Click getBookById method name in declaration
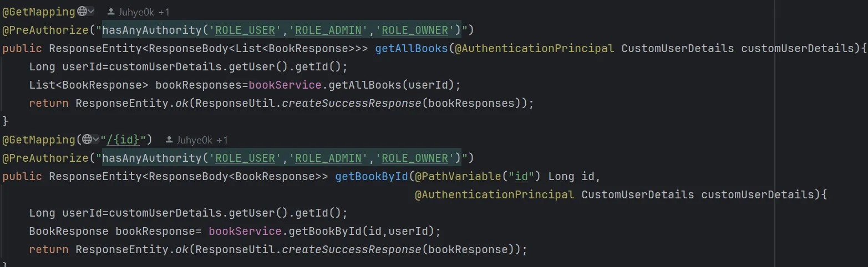 [372, 177]
